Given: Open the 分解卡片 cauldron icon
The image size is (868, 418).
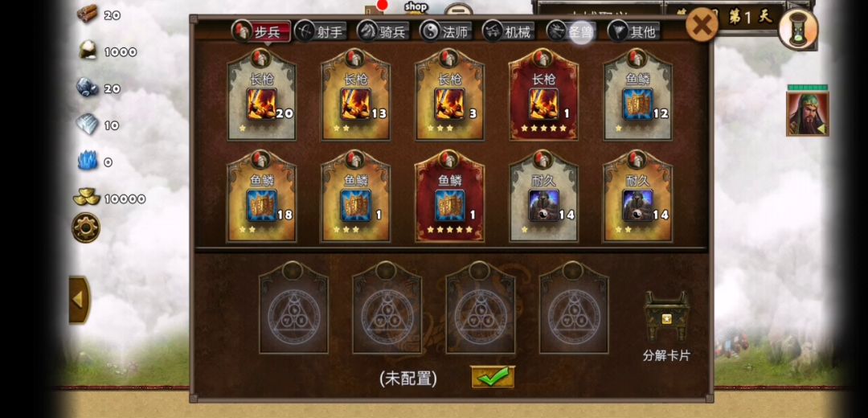Looking at the screenshot, I should coord(666,316).
